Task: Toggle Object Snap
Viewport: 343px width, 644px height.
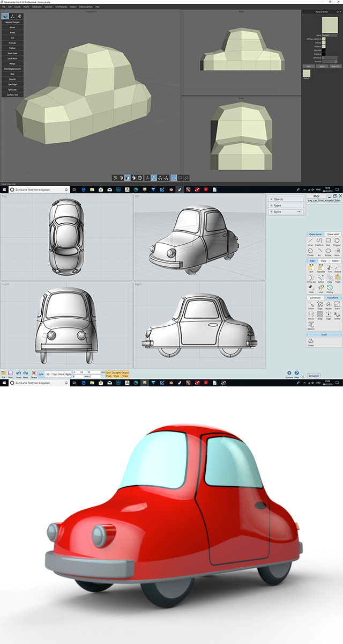Action: point(125,374)
